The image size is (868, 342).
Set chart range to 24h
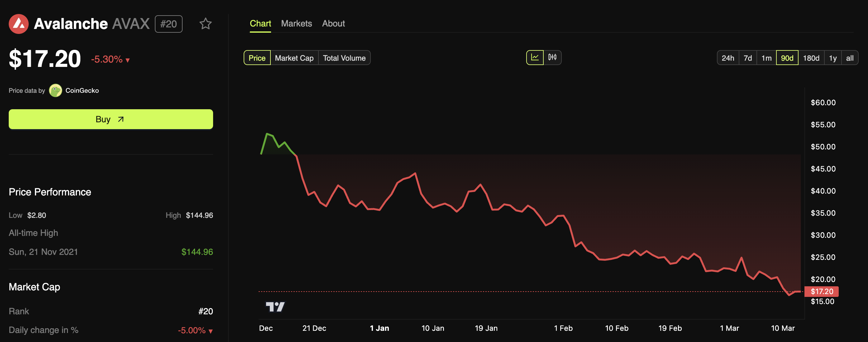click(x=727, y=58)
